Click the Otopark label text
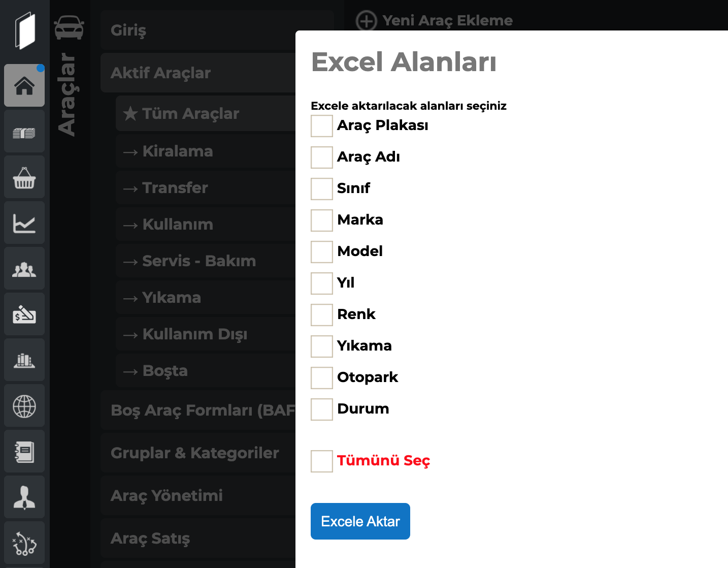Viewport: 728px width, 568px height. [x=368, y=377]
